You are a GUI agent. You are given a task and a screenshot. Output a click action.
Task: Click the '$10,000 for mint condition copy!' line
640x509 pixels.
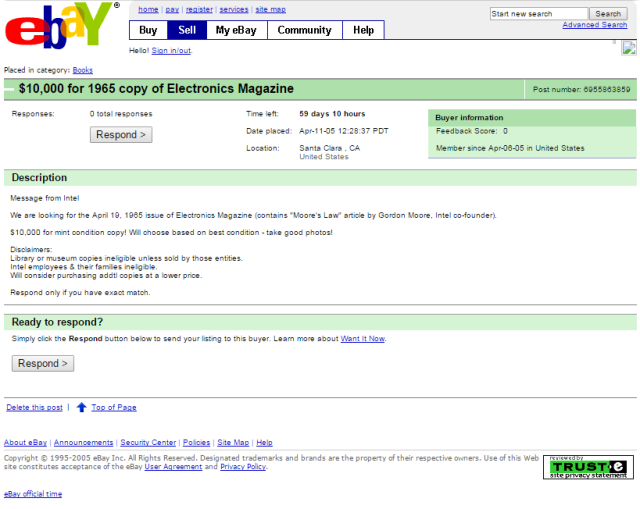pos(171,233)
